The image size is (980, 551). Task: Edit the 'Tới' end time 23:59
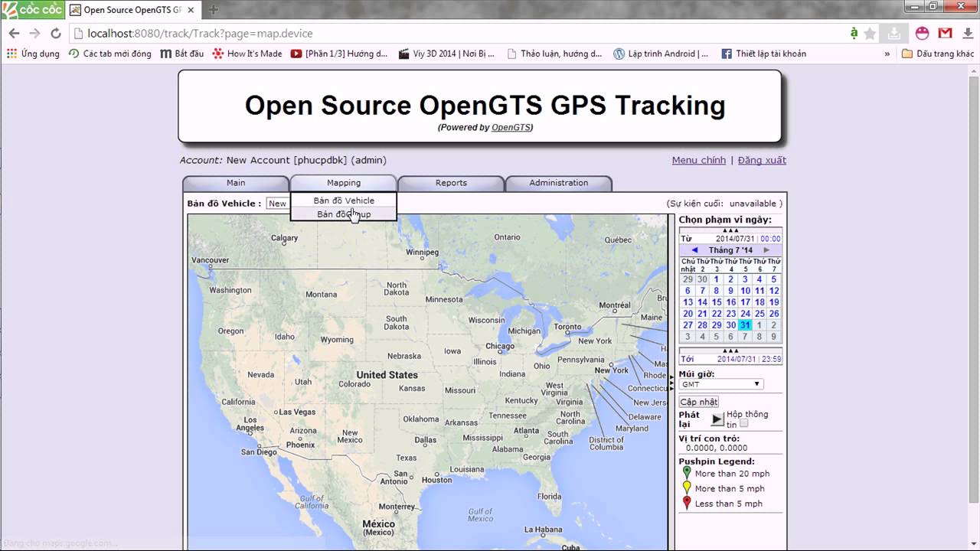(x=772, y=359)
